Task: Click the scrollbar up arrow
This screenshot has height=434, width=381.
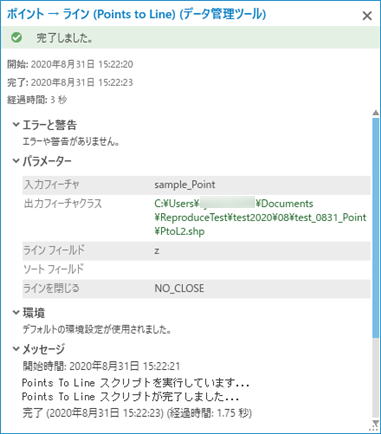Action: [x=376, y=113]
